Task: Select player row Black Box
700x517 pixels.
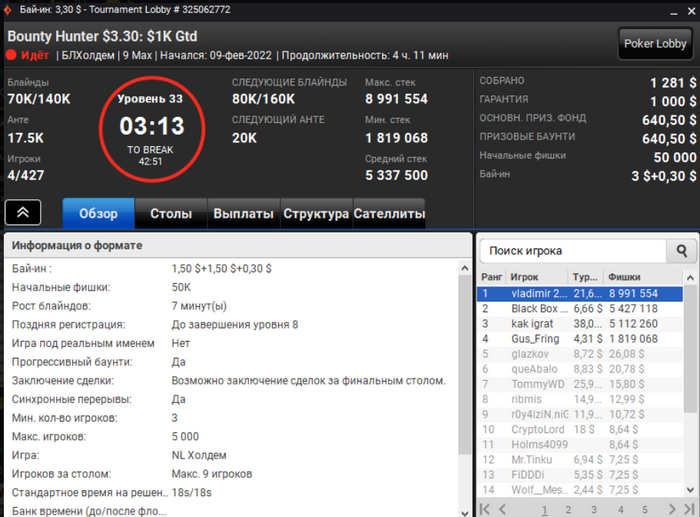Action: point(580,309)
